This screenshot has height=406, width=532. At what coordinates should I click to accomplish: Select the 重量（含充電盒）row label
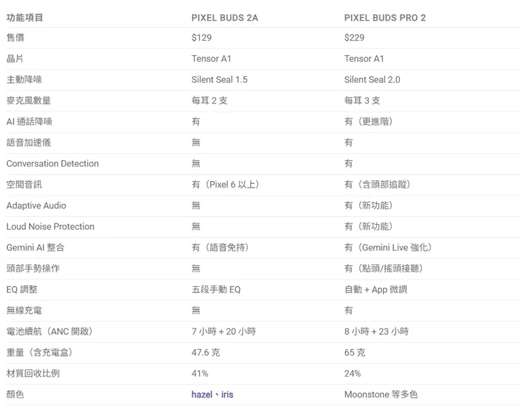click(x=40, y=352)
